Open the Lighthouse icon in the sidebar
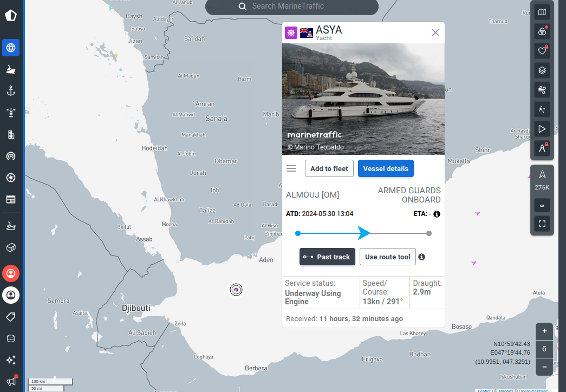This screenshot has width=566, height=392. pyautogui.click(x=11, y=113)
